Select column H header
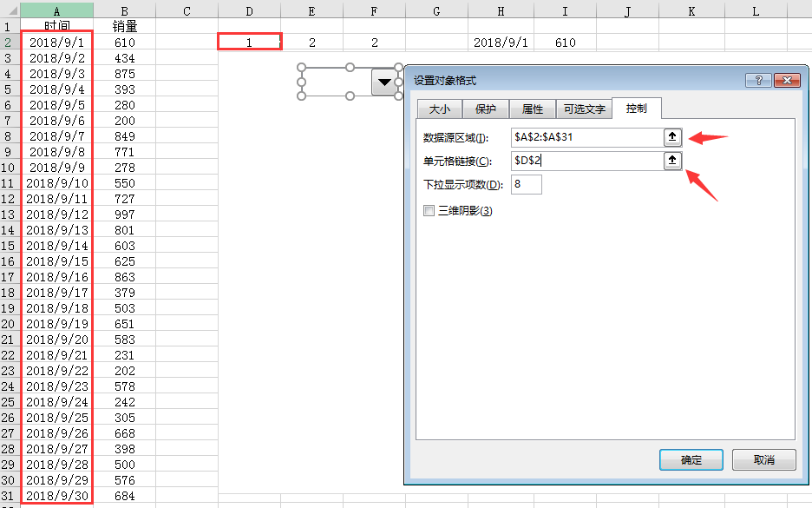Image resolution: width=812 pixels, height=508 pixels. (x=501, y=11)
